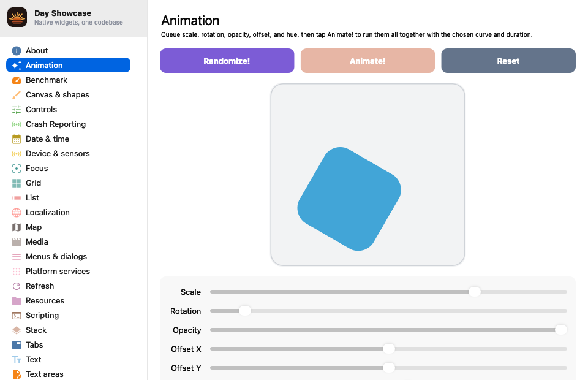Click the purple Randomize! button
Viewport: 588px width, 380px height.
point(227,61)
